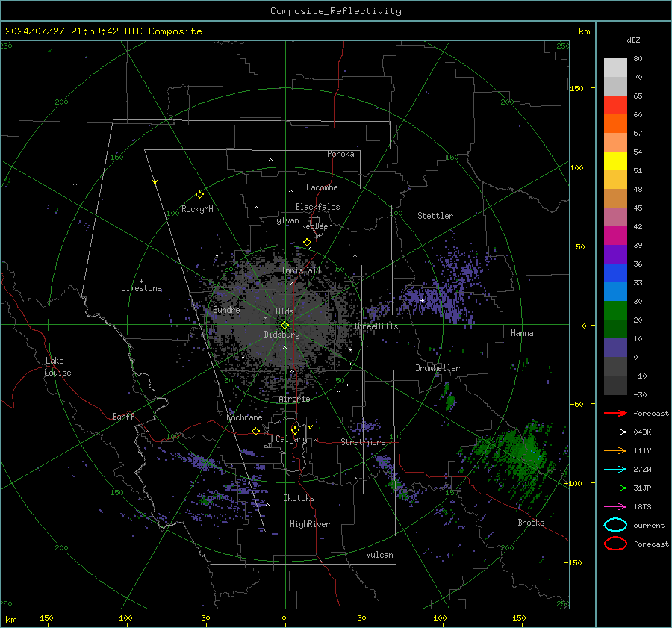Click the white 04DK arrow legend icon
This screenshot has height=628, width=672.
(615, 432)
